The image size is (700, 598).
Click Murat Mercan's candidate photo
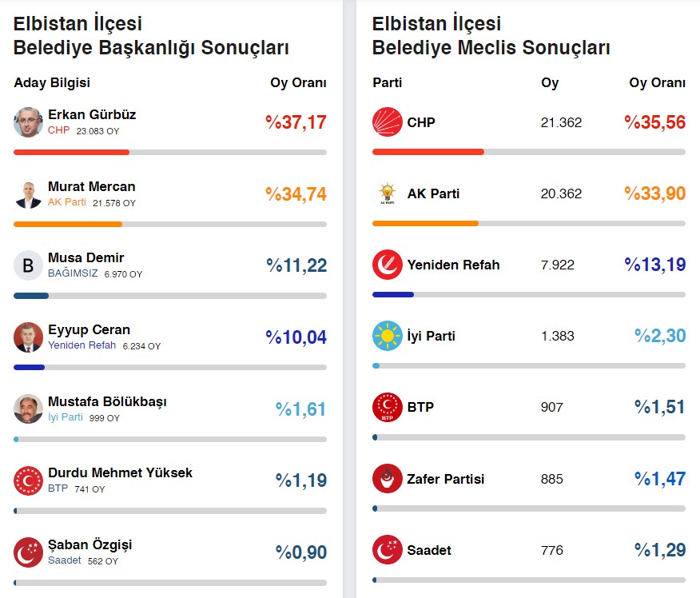tap(28, 193)
